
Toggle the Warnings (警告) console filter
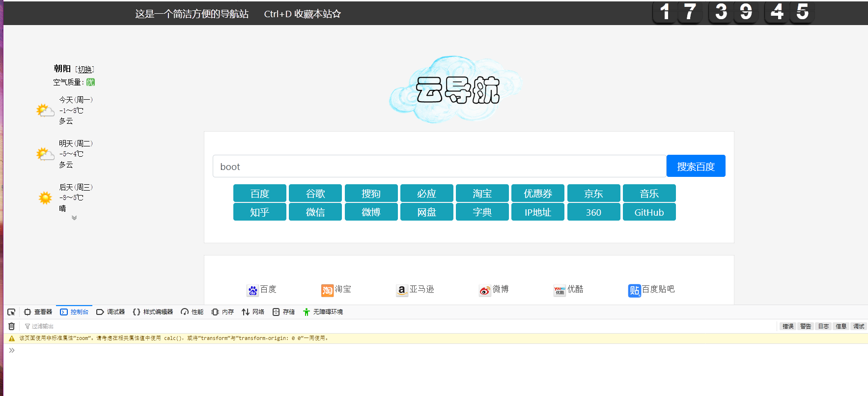click(806, 326)
